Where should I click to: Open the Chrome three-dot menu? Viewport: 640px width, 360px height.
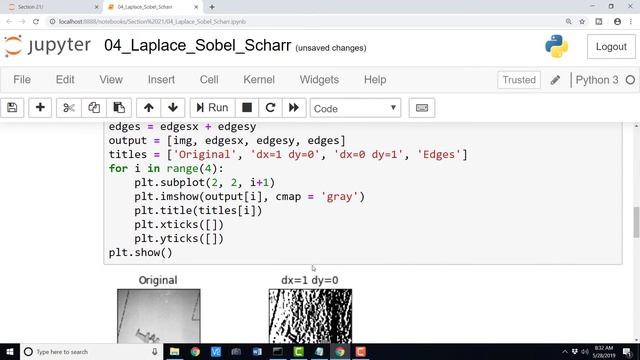[631, 22]
